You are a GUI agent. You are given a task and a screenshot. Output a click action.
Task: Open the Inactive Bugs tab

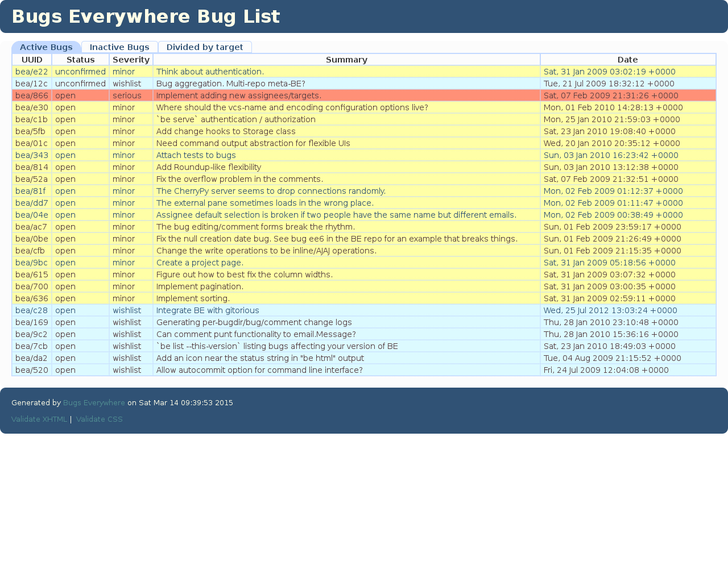point(119,47)
